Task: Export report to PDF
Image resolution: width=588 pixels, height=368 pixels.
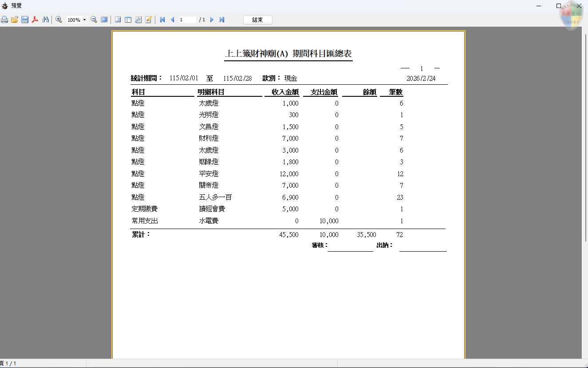Action: (35, 20)
